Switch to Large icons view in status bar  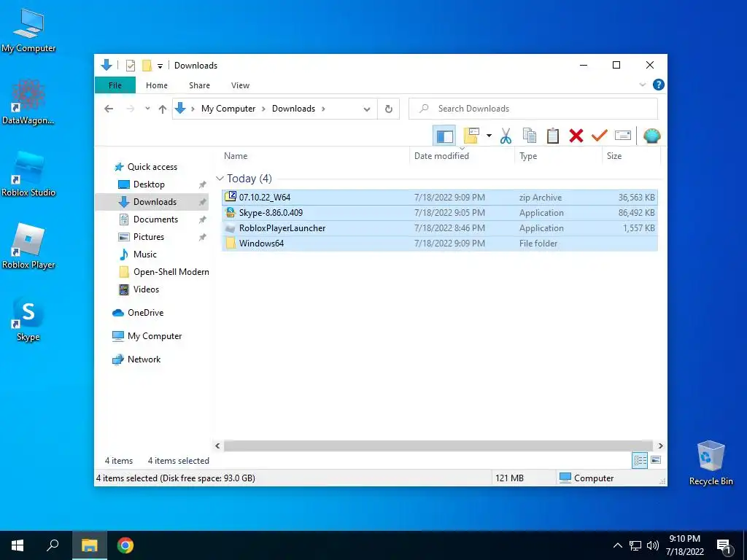[656, 460]
